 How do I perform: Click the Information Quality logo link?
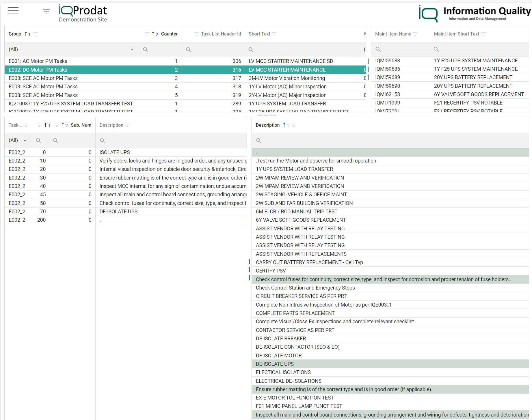pos(474,12)
